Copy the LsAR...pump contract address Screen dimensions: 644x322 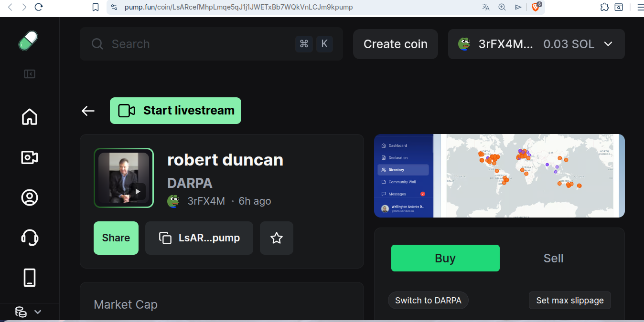[x=199, y=238]
